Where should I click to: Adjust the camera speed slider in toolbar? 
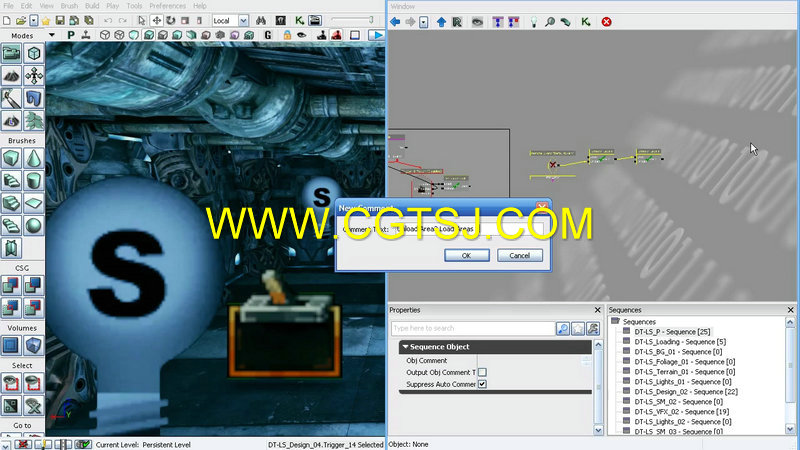(352, 20)
